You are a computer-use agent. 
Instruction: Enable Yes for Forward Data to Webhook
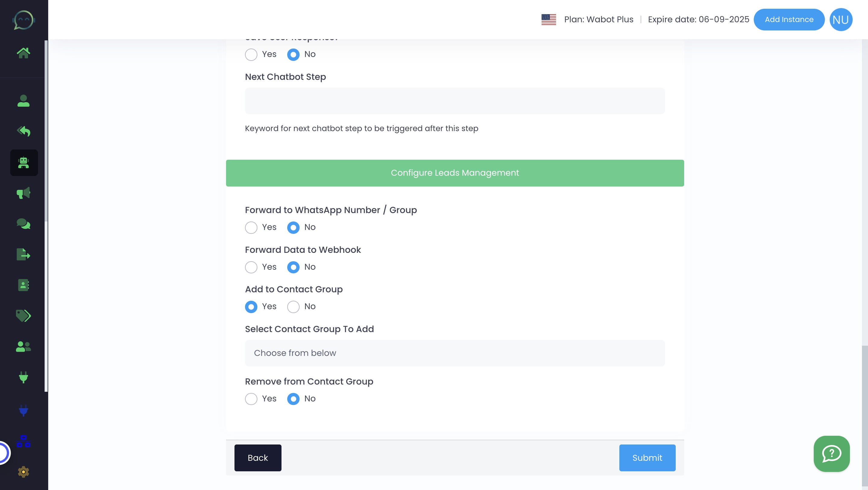pyautogui.click(x=251, y=267)
